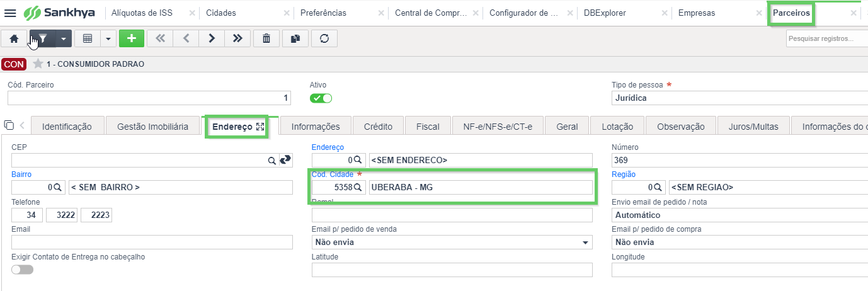The height and width of the screenshot is (291, 868).
Task: Go to the previous record
Action: [x=186, y=38]
